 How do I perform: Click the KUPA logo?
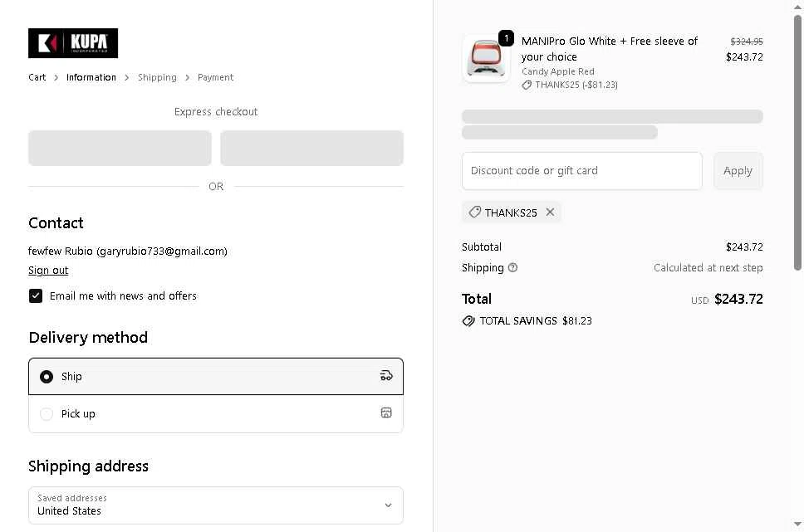coord(73,43)
